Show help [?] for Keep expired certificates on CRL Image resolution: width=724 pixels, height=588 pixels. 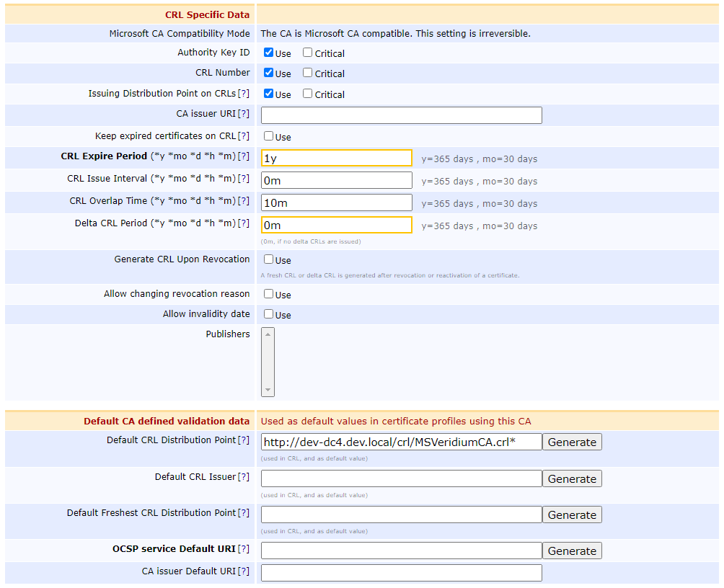(244, 136)
